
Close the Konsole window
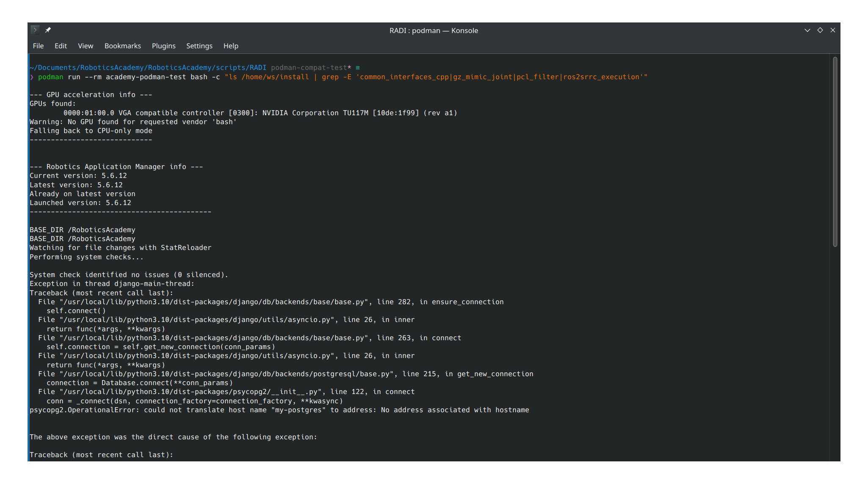pyautogui.click(x=833, y=30)
